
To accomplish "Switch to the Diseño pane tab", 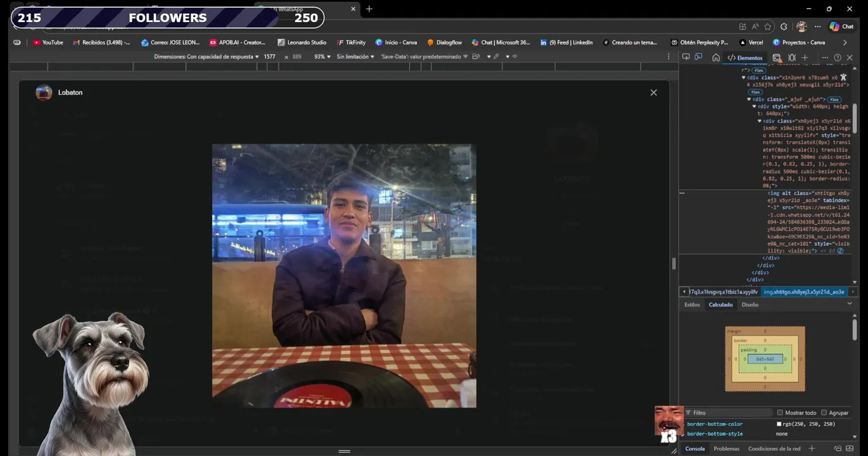I will [750, 305].
